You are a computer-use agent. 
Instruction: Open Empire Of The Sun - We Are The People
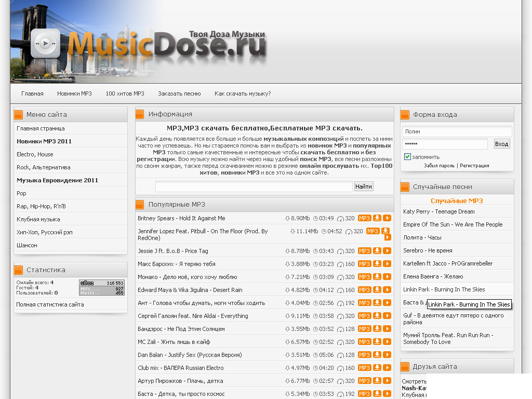click(x=453, y=224)
